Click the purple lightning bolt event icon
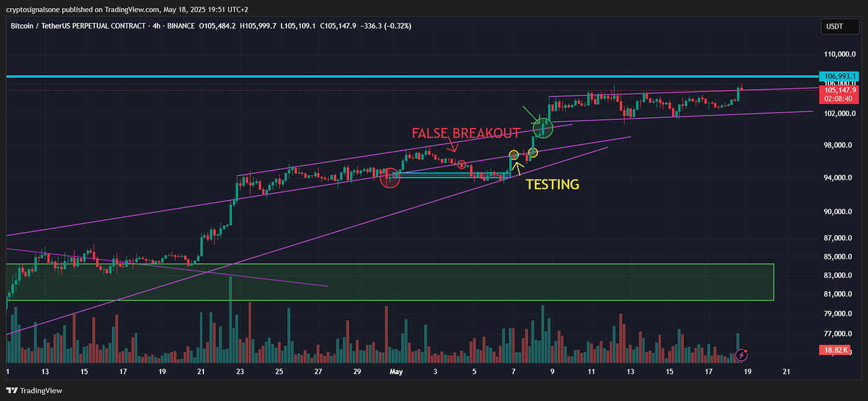 pos(741,355)
